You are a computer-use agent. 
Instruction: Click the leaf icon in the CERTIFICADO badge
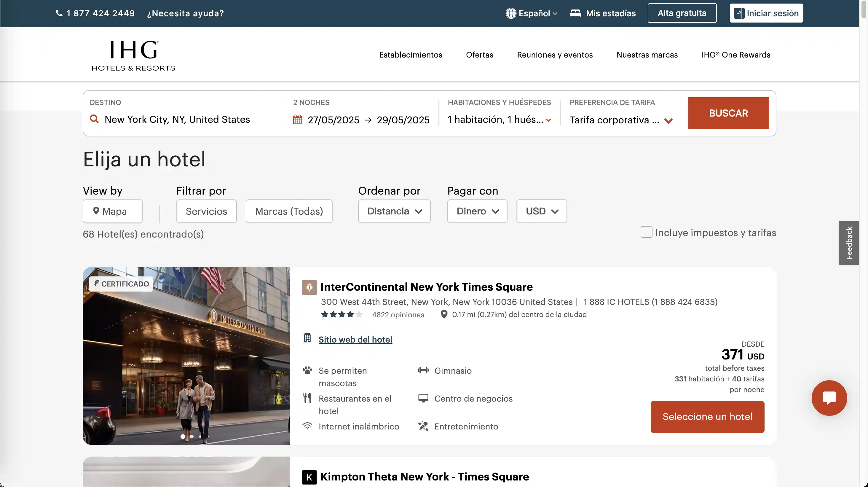(96, 283)
